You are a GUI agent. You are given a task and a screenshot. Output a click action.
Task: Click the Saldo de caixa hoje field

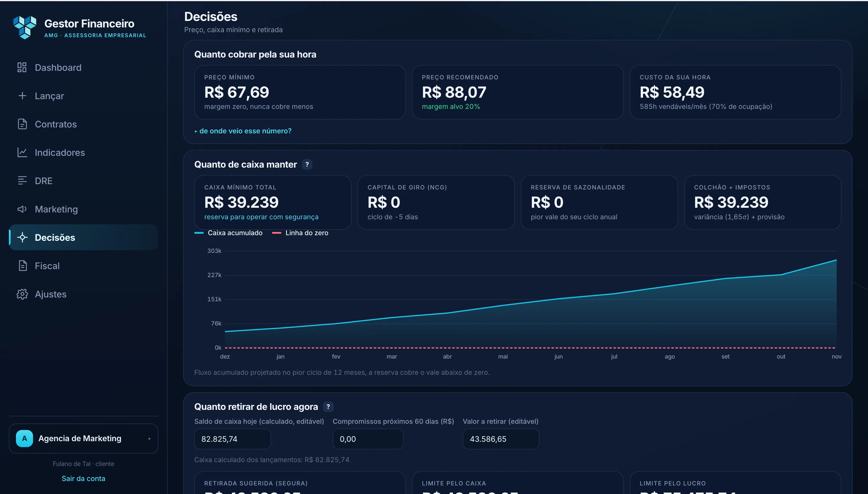pos(232,439)
